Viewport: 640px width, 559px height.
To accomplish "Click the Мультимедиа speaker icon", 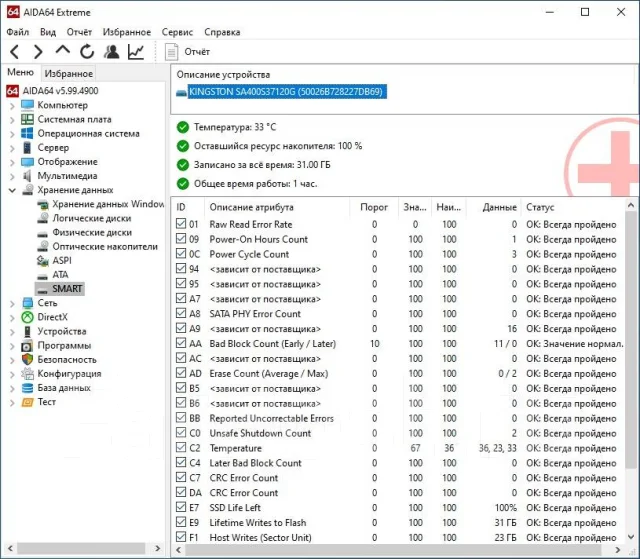I will (27, 176).
